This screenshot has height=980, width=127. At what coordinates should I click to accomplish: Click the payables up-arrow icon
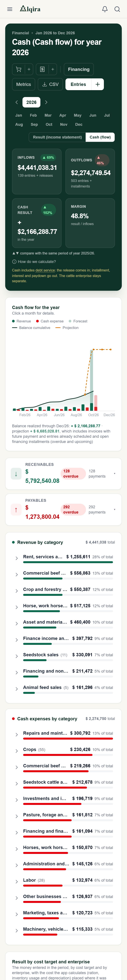tap(16, 510)
